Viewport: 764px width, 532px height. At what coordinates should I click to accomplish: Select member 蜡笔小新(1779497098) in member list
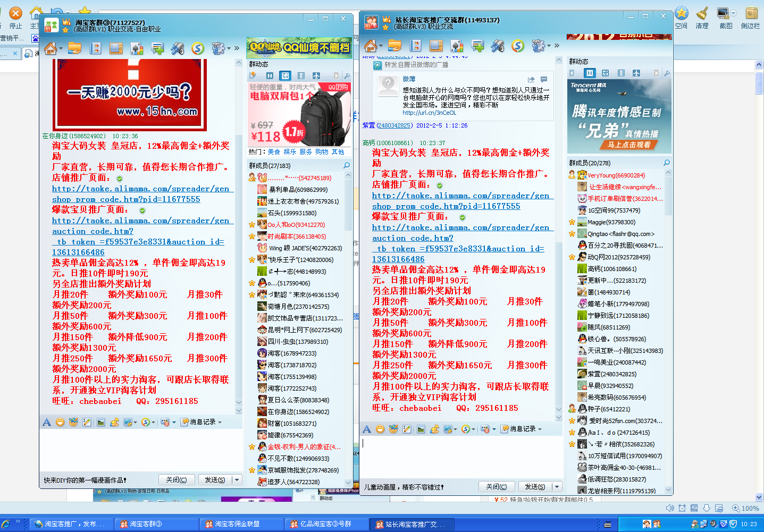618,304
